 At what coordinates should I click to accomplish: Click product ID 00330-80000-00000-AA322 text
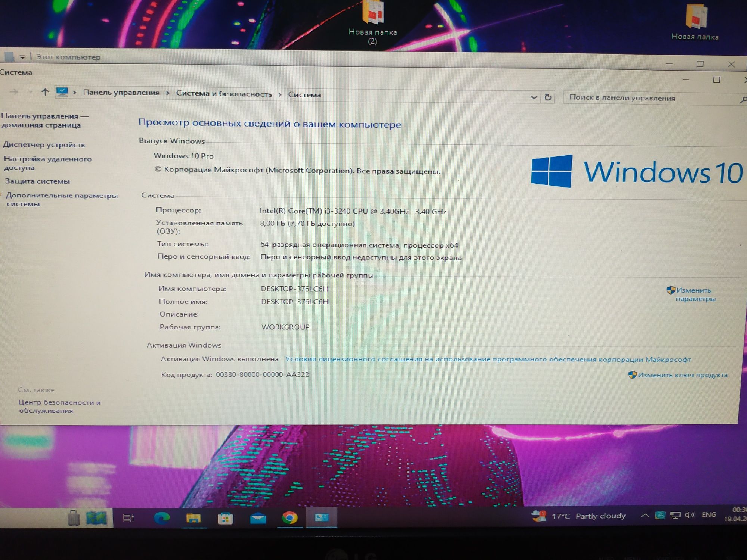point(262,374)
